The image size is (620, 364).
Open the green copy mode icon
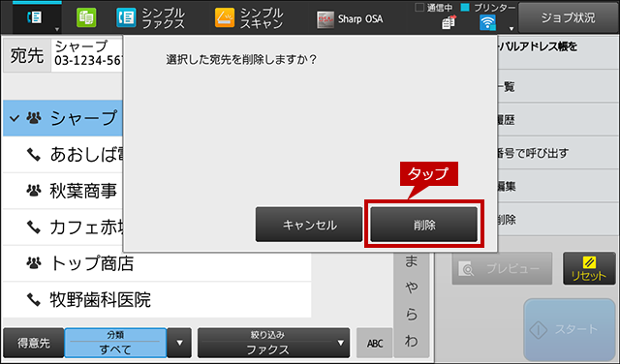86,17
